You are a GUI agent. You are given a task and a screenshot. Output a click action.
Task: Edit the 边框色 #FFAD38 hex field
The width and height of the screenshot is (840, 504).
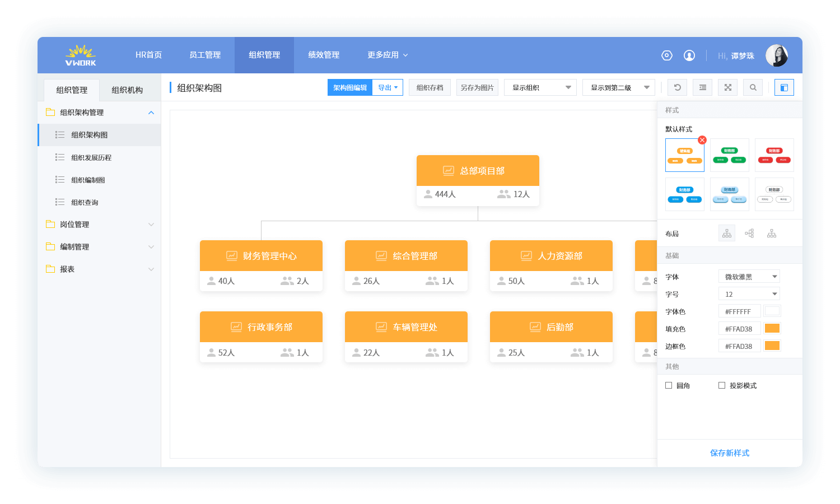[x=739, y=346]
